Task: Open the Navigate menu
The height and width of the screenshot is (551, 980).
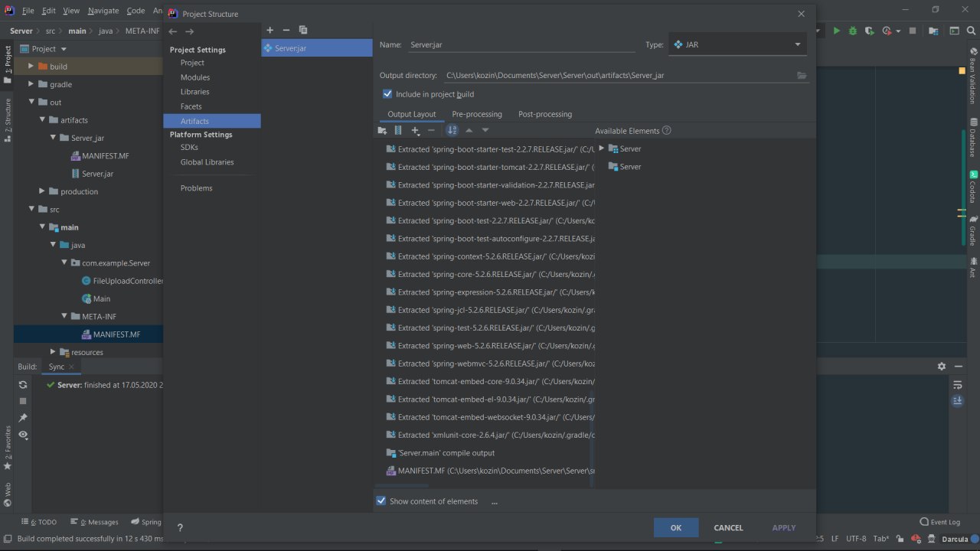Action: pyautogui.click(x=103, y=11)
